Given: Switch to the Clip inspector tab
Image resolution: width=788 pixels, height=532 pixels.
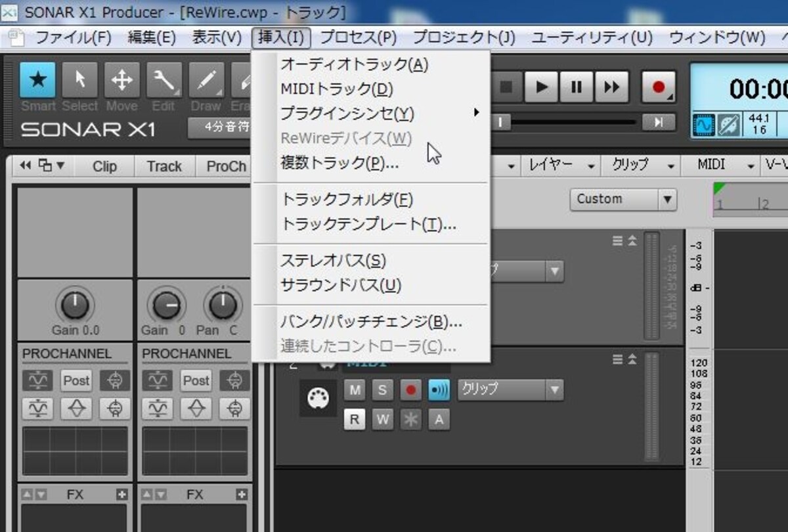Looking at the screenshot, I should (x=104, y=166).
